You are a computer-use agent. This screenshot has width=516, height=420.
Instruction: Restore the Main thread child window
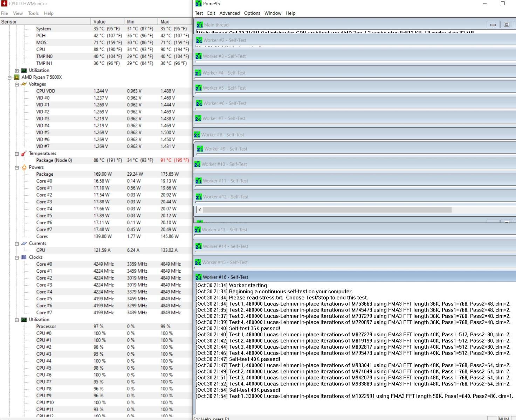tap(506, 25)
